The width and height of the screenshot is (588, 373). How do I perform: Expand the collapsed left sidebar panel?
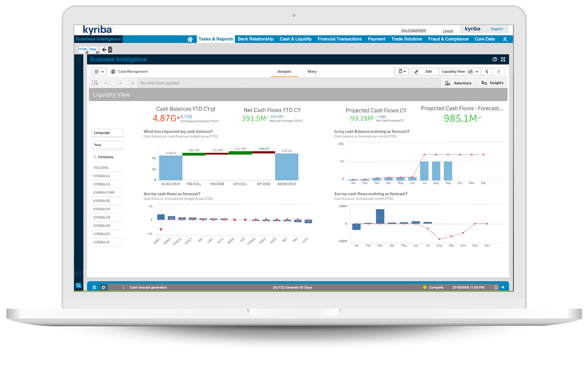tap(79, 60)
